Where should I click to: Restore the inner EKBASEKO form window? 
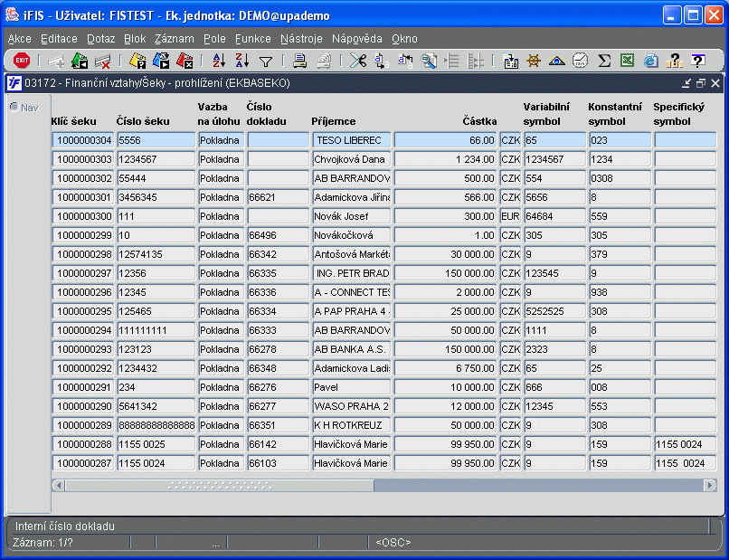pos(701,83)
